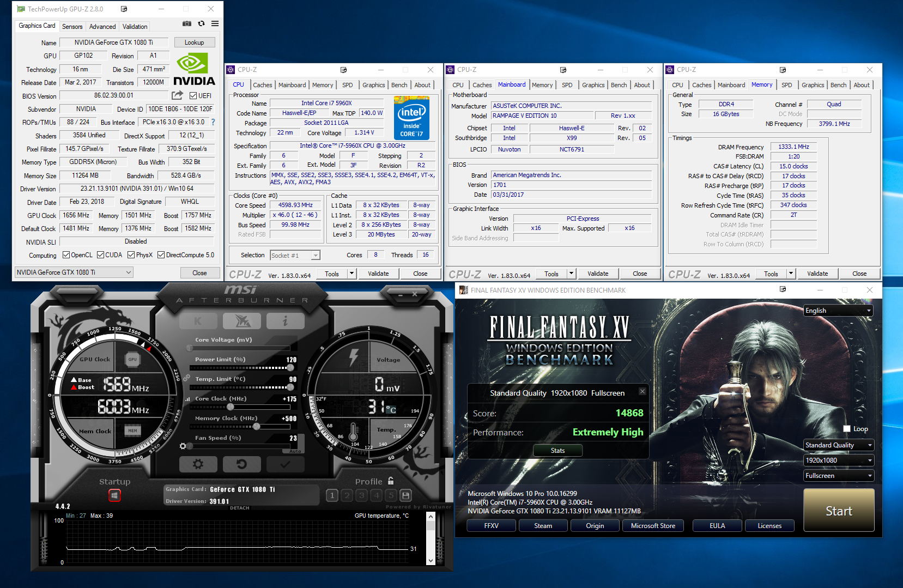Click the BIOS export share icon
Screen dimensions: 903x588
click(177, 95)
